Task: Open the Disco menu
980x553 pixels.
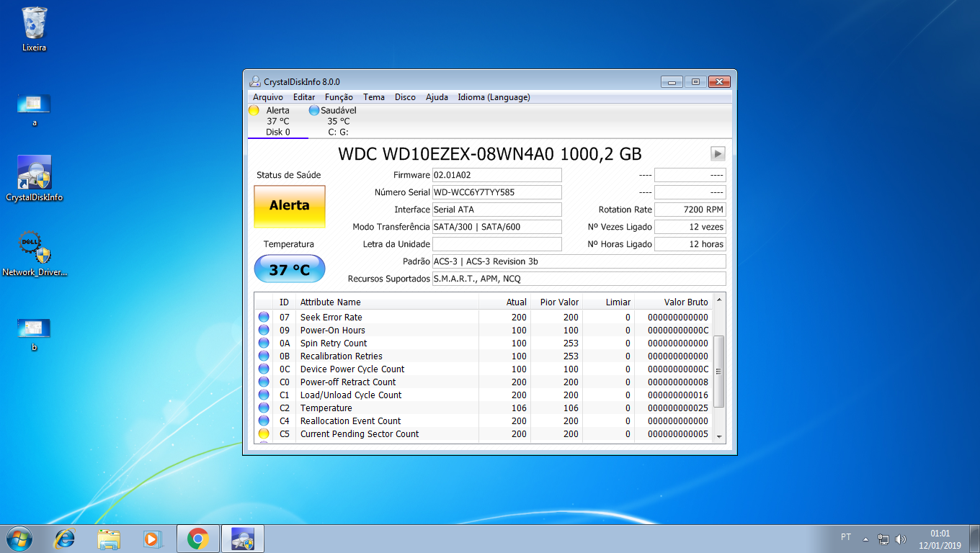Action: click(x=405, y=97)
